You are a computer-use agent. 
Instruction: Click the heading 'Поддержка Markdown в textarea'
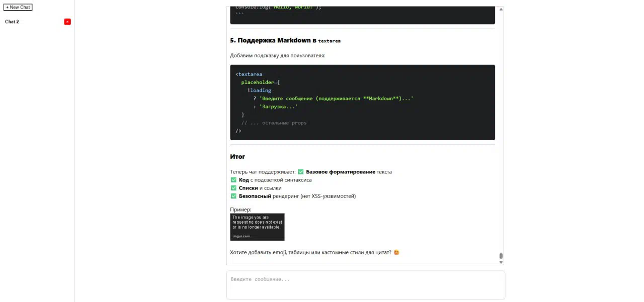click(285, 41)
